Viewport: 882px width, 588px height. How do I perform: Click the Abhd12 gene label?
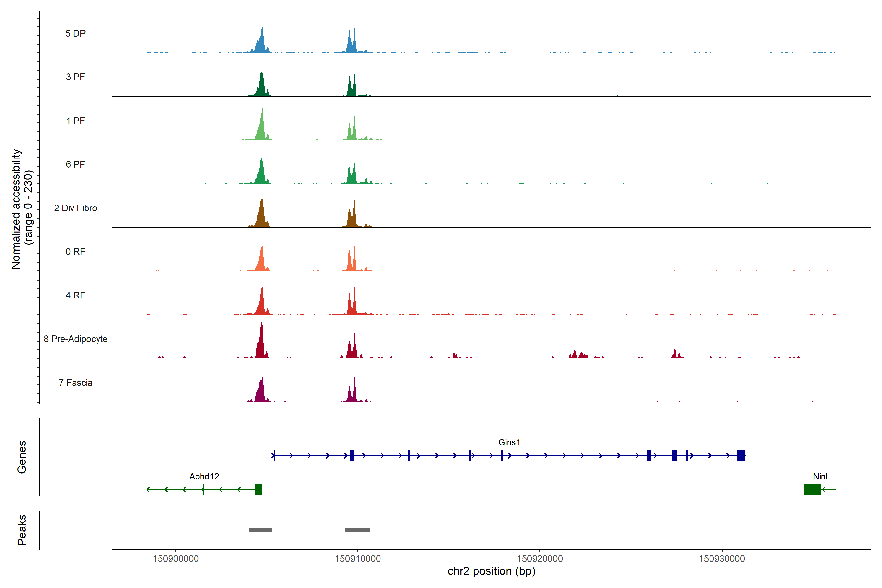point(204,476)
